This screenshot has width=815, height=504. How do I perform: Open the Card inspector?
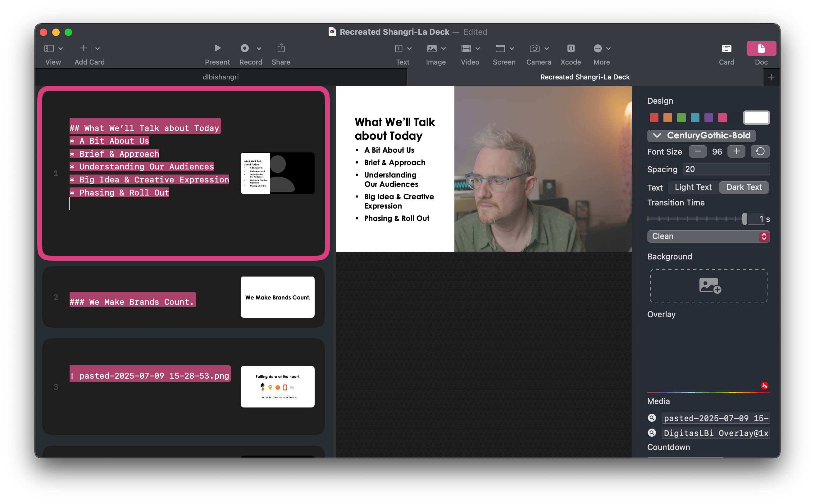point(726,49)
